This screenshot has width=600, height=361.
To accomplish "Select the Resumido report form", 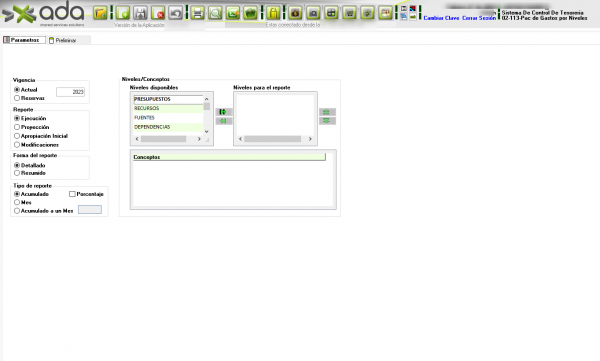I will click(x=17, y=173).
